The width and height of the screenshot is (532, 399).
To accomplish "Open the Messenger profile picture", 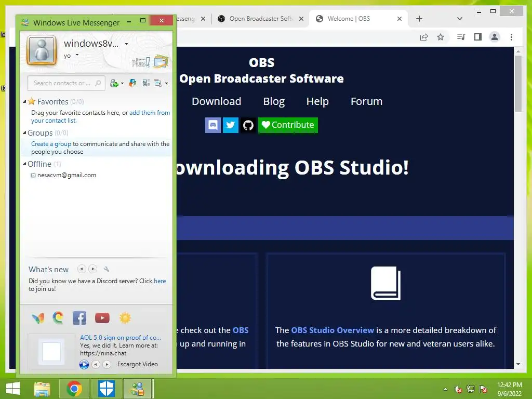I will [42, 50].
